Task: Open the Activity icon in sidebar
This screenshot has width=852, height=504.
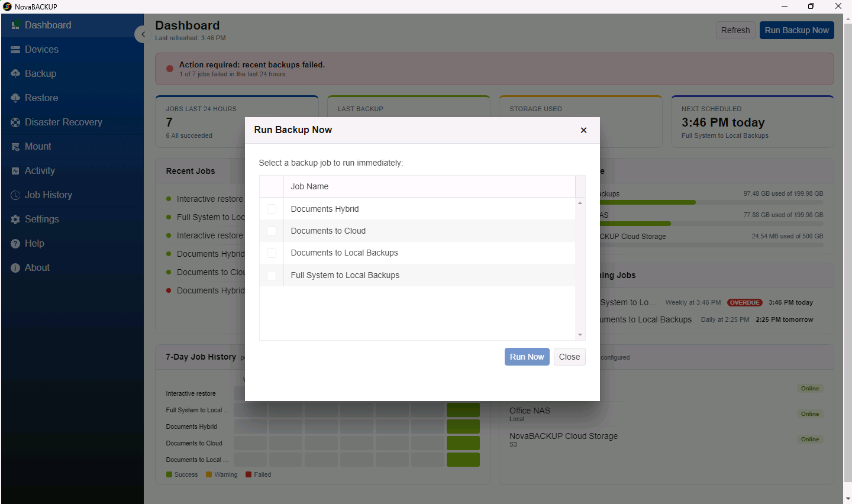Action: point(15,171)
